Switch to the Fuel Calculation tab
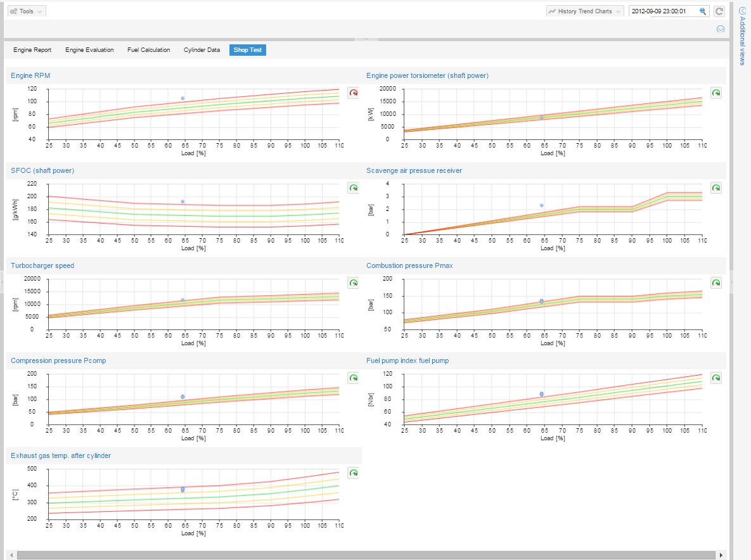Screen dimensions: 751x560 (x=148, y=50)
